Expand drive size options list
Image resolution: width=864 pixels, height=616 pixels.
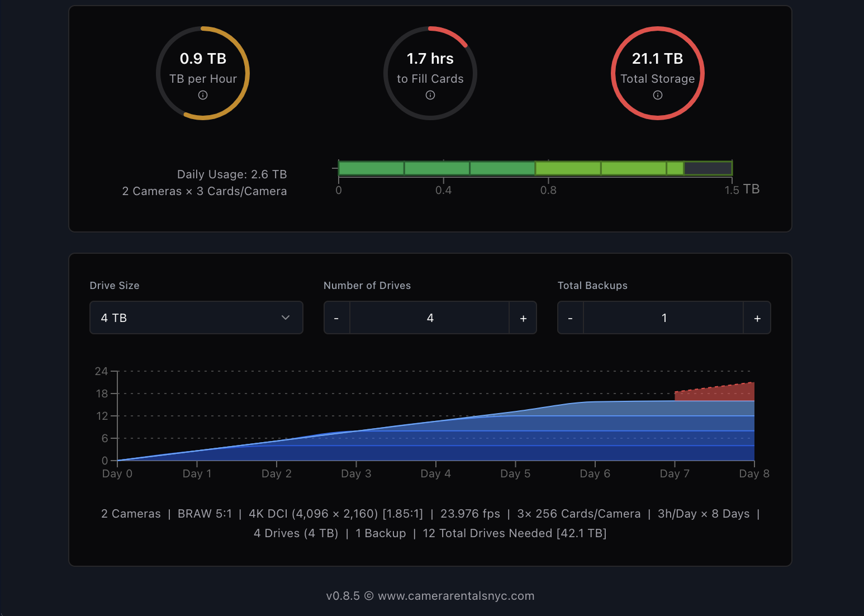[196, 318]
